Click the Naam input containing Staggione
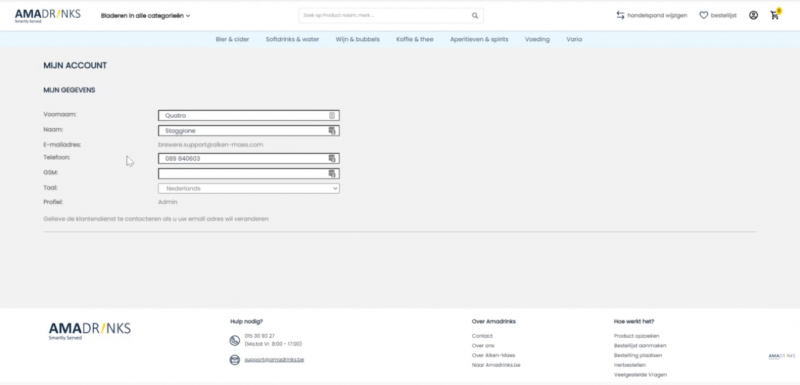The image size is (800, 385). pos(249,131)
